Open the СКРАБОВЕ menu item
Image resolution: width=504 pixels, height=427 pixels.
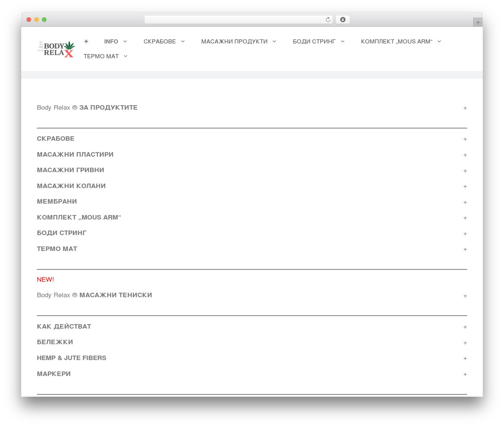[x=164, y=41]
